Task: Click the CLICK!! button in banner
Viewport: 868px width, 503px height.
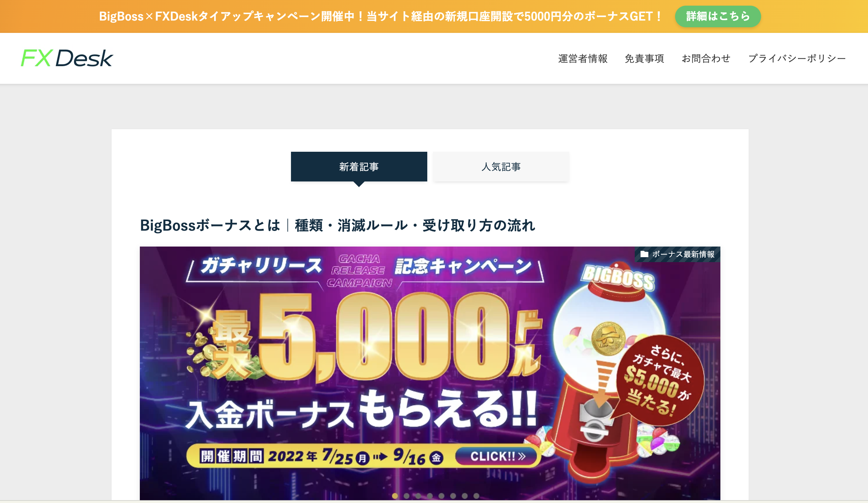Action: coord(497,456)
